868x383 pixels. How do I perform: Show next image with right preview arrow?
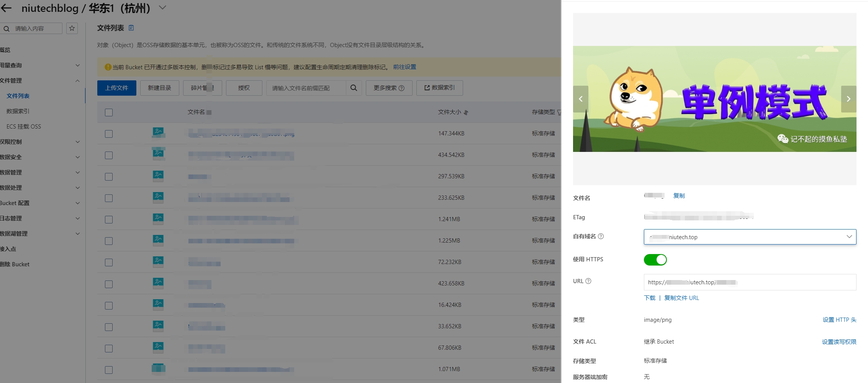(849, 99)
